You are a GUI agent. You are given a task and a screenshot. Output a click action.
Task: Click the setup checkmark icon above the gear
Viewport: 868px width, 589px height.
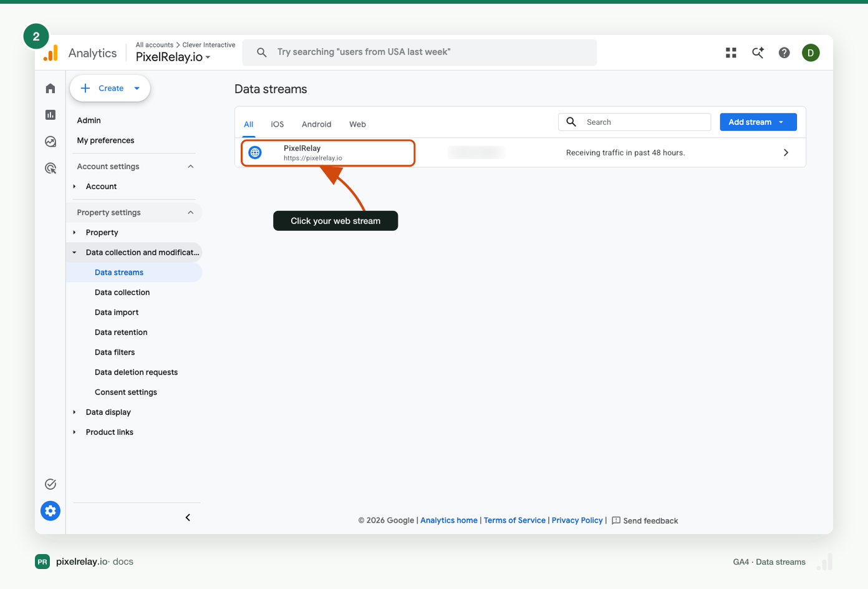[x=51, y=484]
